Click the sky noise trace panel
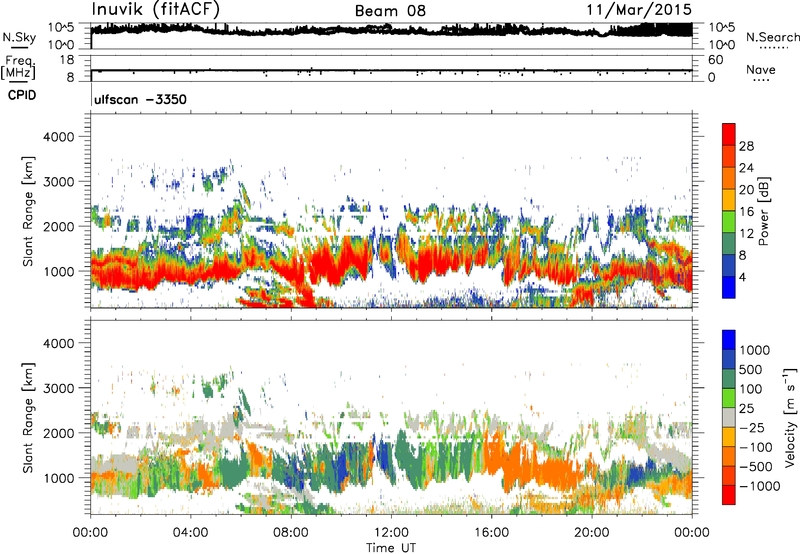 tap(391, 36)
